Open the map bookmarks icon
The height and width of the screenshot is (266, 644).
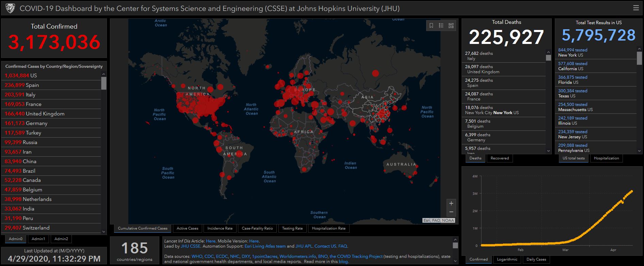[x=431, y=26]
